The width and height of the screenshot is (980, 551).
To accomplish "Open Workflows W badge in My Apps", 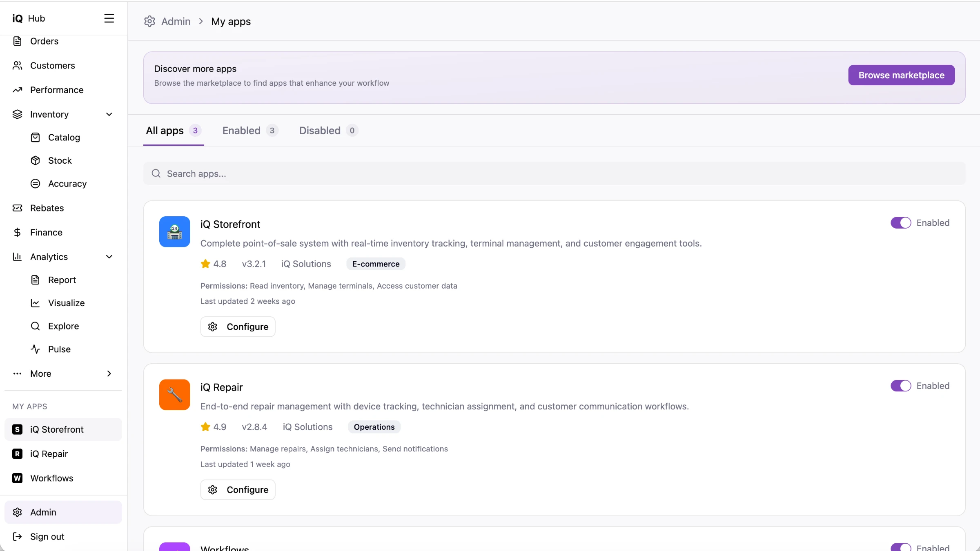I will 17,478.
